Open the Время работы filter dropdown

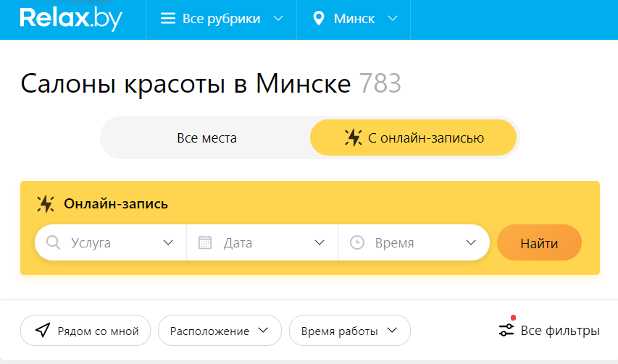tap(350, 331)
